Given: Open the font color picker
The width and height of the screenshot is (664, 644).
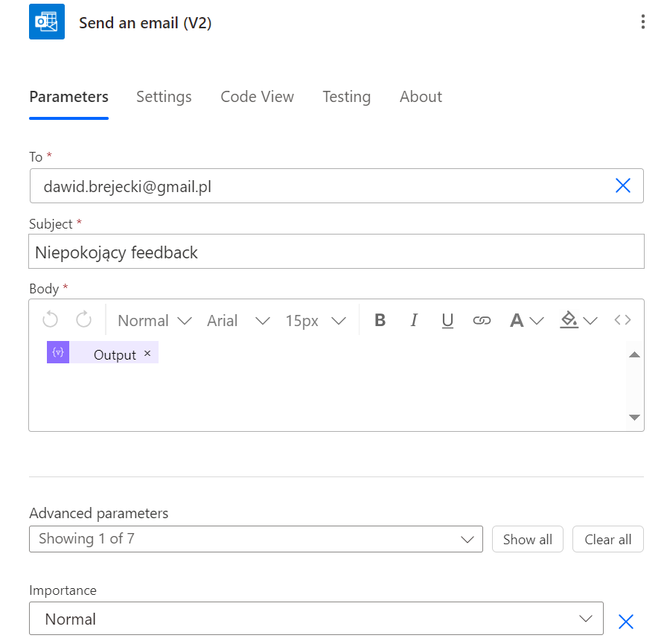Looking at the screenshot, I should pos(526,320).
